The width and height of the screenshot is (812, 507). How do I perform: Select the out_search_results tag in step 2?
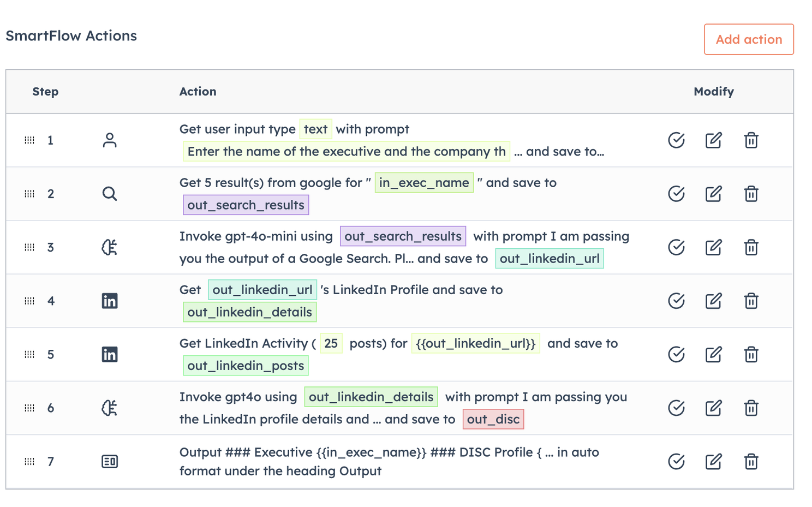point(246,205)
